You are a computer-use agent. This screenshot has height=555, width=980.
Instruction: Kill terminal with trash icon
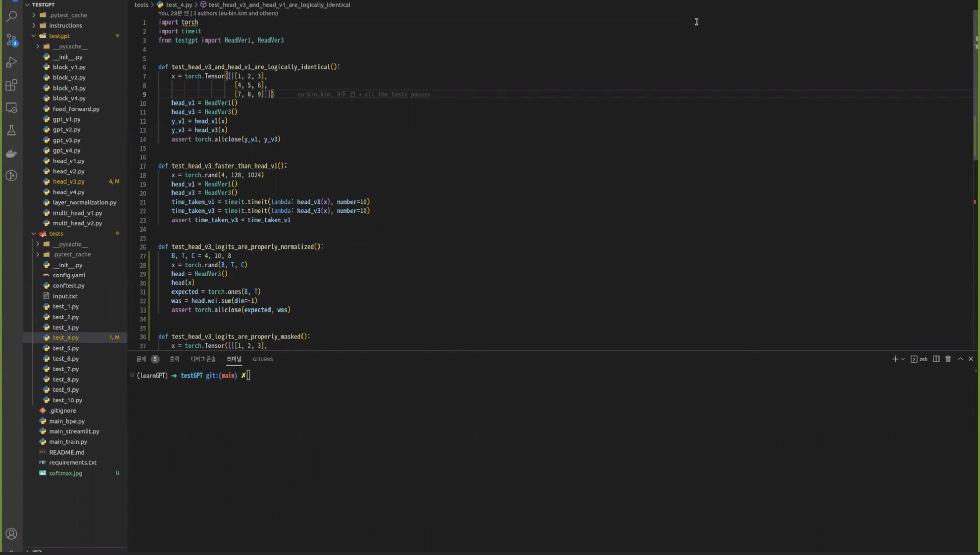point(948,359)
